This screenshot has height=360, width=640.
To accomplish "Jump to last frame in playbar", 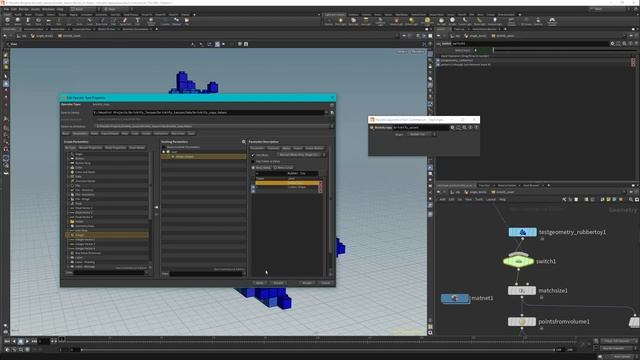I will [x=34, y=341].
